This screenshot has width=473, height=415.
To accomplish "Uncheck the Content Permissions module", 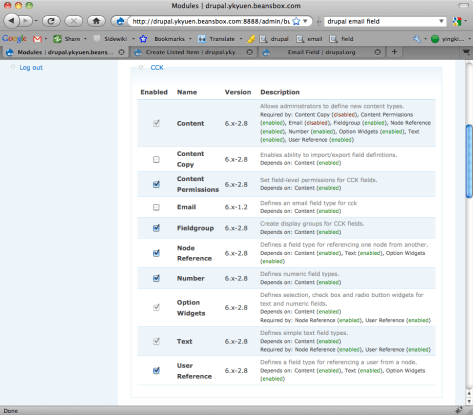I will click(x=156, y=184).
